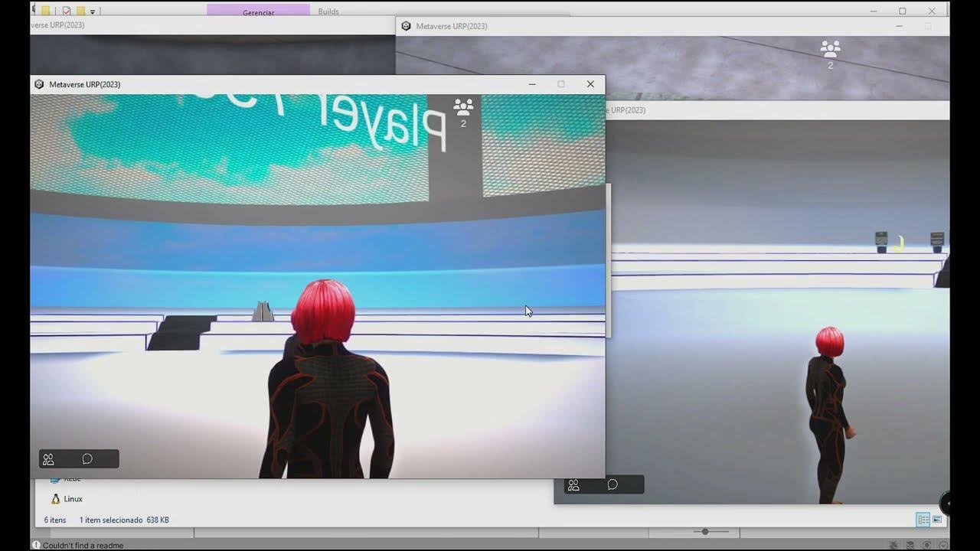Click the cache server icon in Unity status bar

910,546
